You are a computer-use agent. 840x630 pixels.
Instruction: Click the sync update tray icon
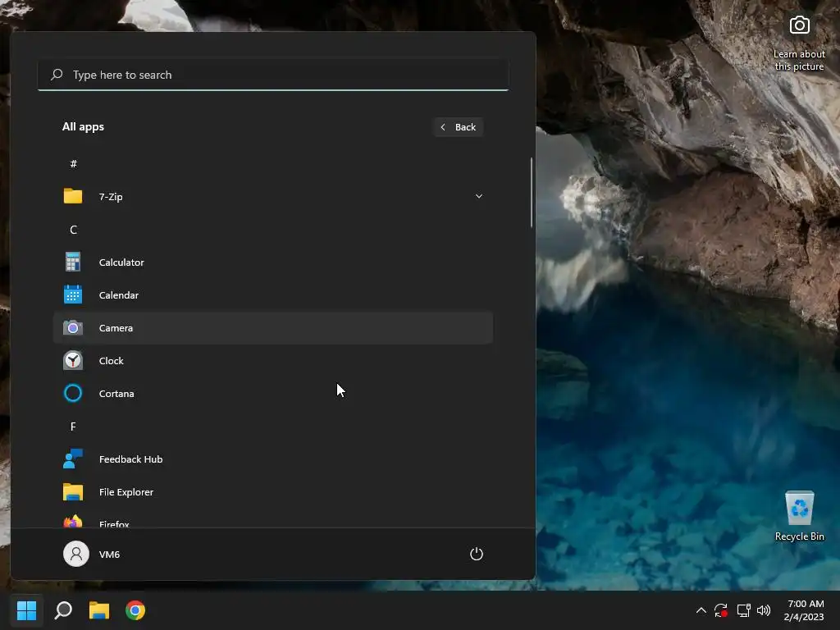pyautogui.click(x=721, y=610)
